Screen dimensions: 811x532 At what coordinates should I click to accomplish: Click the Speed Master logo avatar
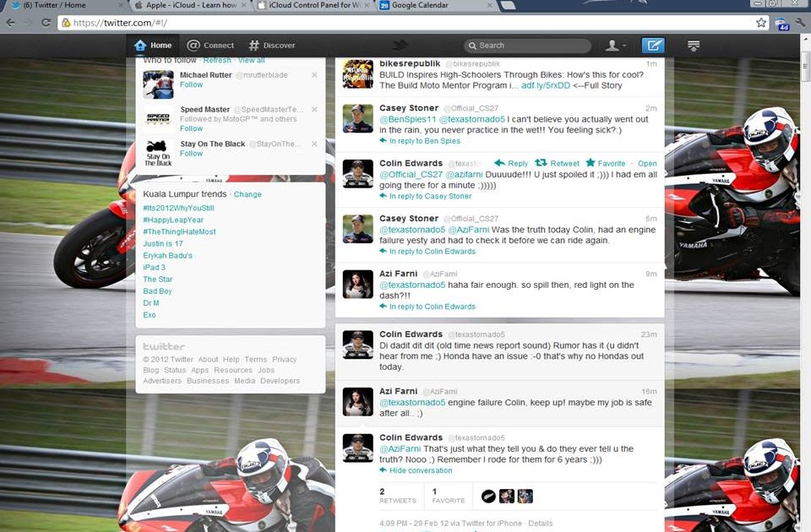tap(158, 118)
